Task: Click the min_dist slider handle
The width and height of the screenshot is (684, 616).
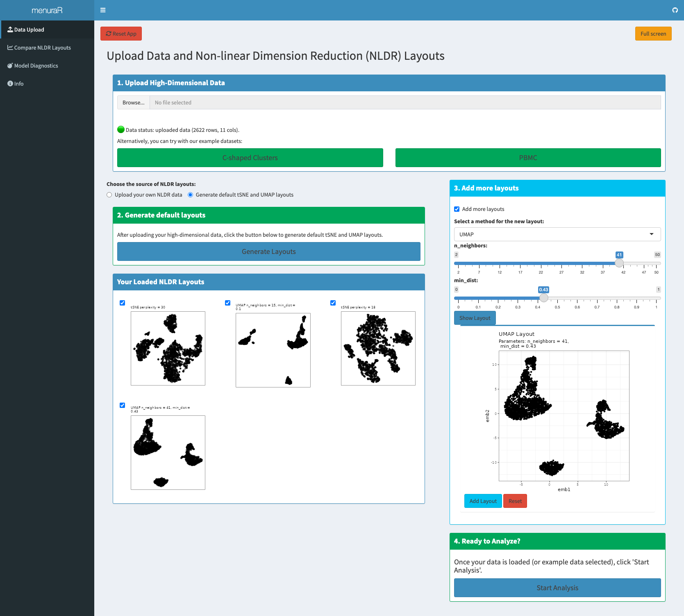Action: pos(544,298)
